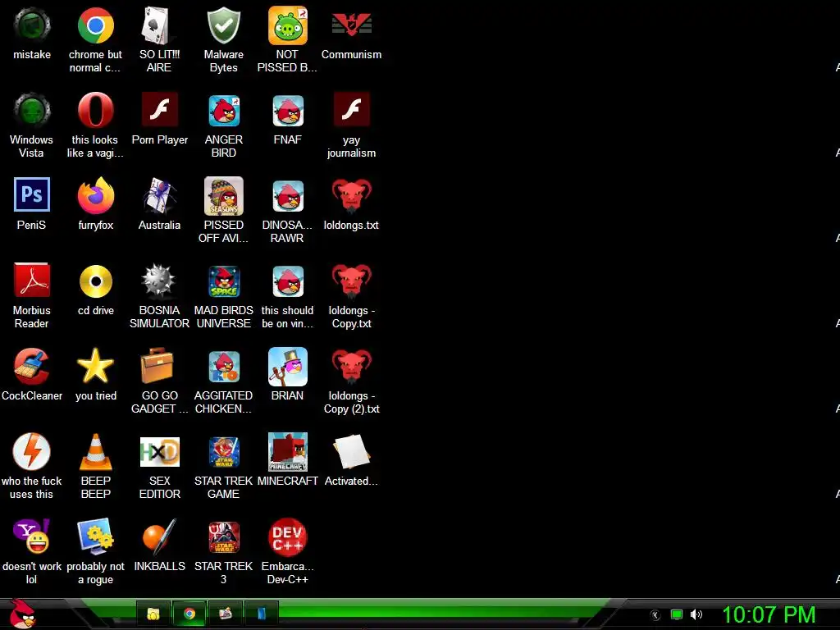This screenshot has height=630, width=840.
Task: Launch the 'CockCleaner' icon
Action: click(32, 367)
